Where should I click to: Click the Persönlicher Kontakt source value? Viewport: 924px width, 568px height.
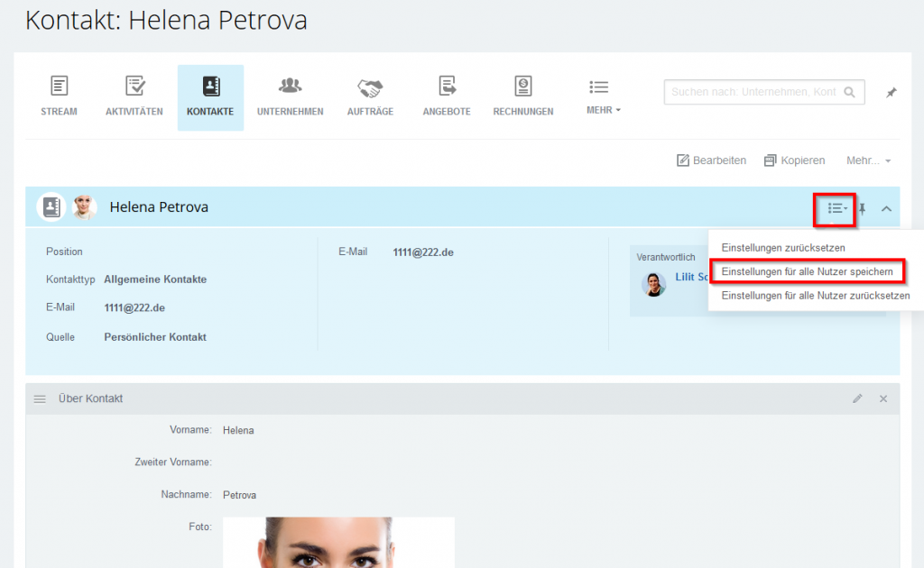click(155, 337)
